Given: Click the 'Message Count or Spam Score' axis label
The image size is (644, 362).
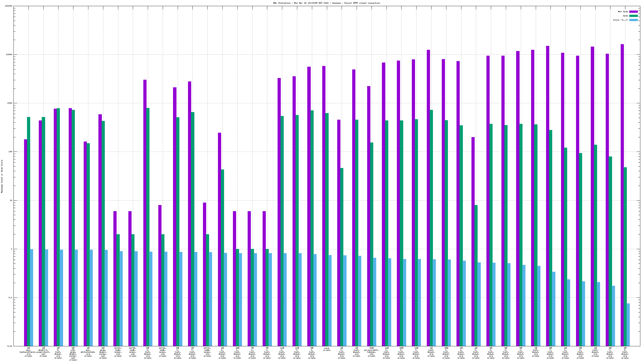Looking at the screenshot, I should 2,176.
